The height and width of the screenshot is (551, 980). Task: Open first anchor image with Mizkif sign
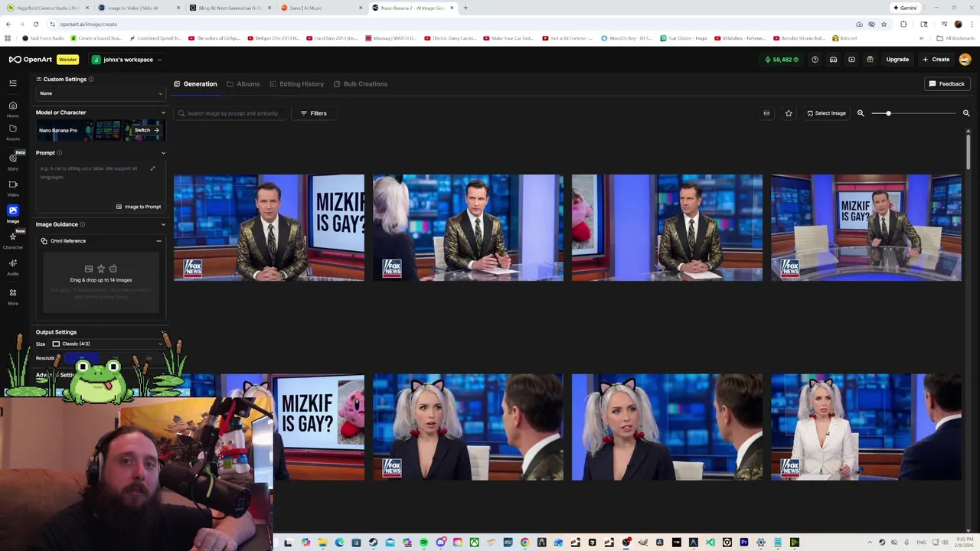(269, 227)
